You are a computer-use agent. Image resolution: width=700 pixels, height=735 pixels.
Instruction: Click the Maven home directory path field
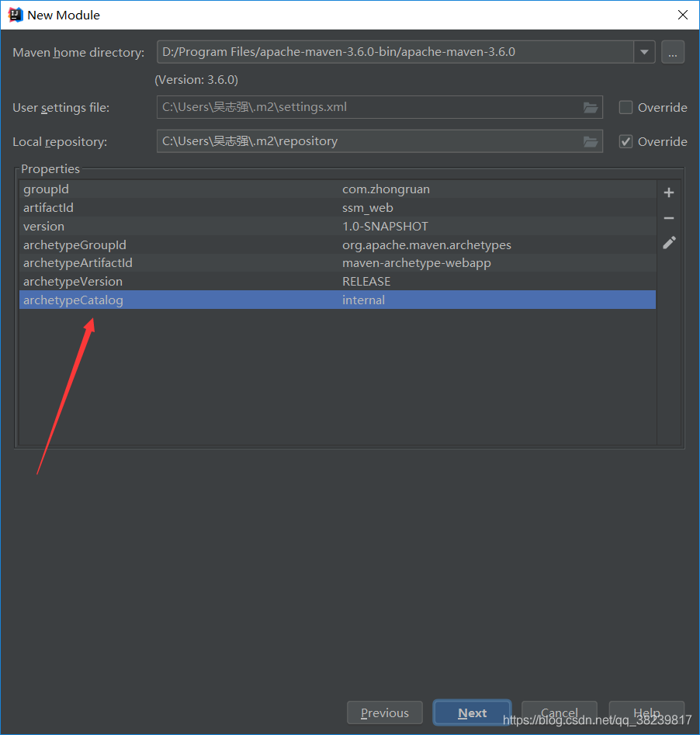tap(395, 52)
